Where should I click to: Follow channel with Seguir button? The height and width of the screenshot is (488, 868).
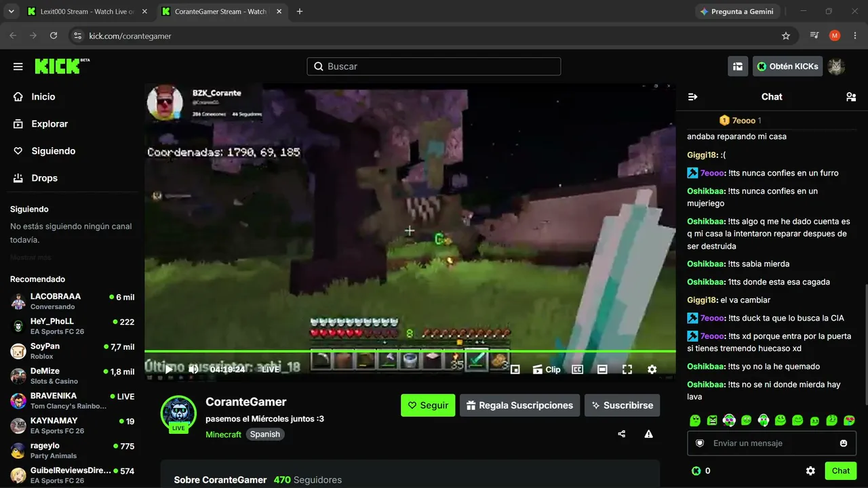[428, 405]
